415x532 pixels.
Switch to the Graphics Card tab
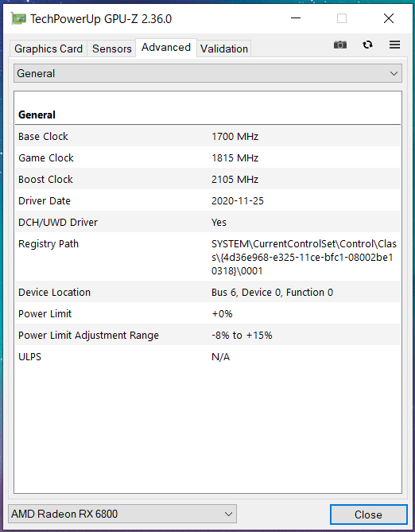(x=48, y=49)
